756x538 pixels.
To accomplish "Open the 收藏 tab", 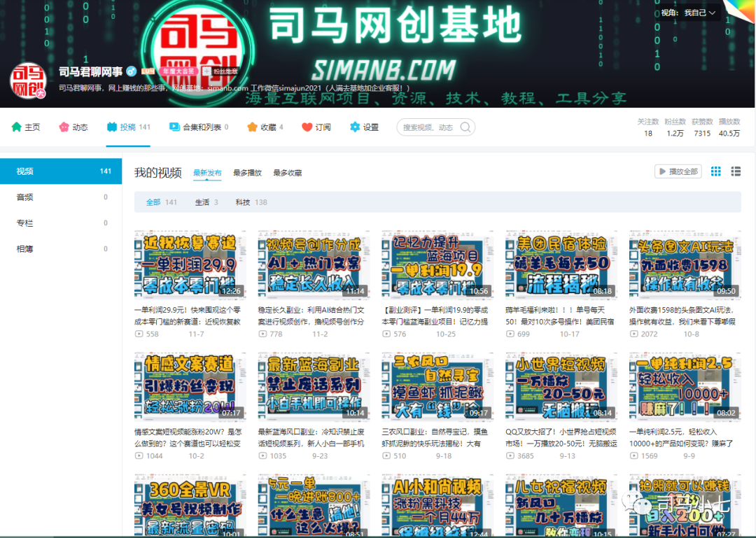I will 265,127.
